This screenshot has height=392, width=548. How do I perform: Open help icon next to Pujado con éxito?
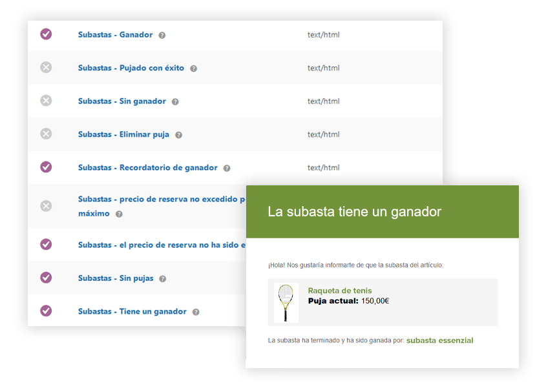[193, 68]
